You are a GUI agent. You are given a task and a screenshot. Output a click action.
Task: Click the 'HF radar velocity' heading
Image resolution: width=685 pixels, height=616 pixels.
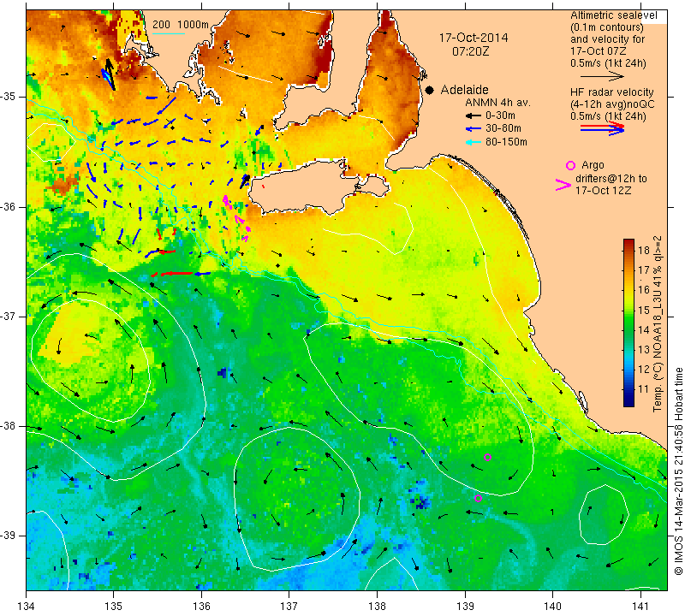611,92
